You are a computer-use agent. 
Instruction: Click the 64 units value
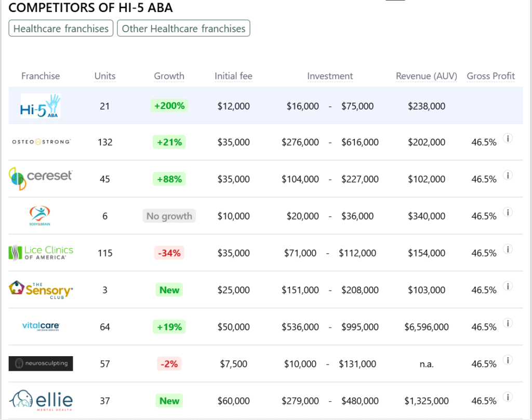point(105,327)
